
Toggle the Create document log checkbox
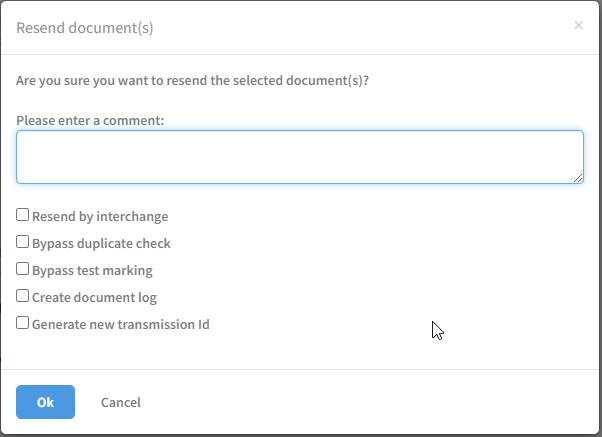[x=23, y=296]
